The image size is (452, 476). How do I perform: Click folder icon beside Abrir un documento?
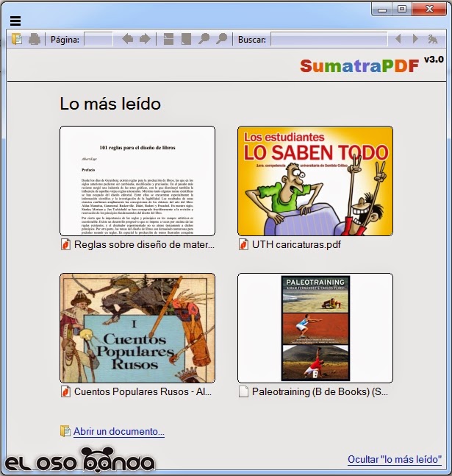tap(65, 431)
